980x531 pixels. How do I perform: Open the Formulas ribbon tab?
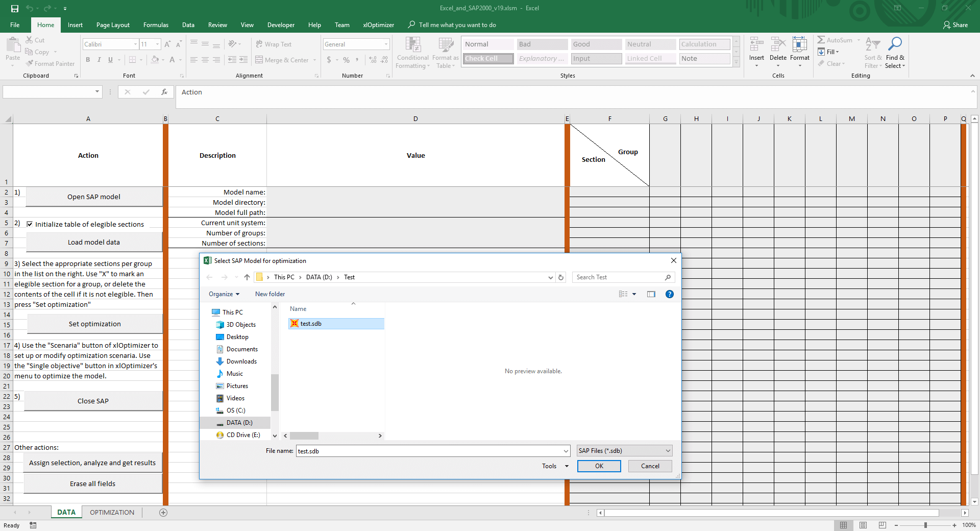156,25
